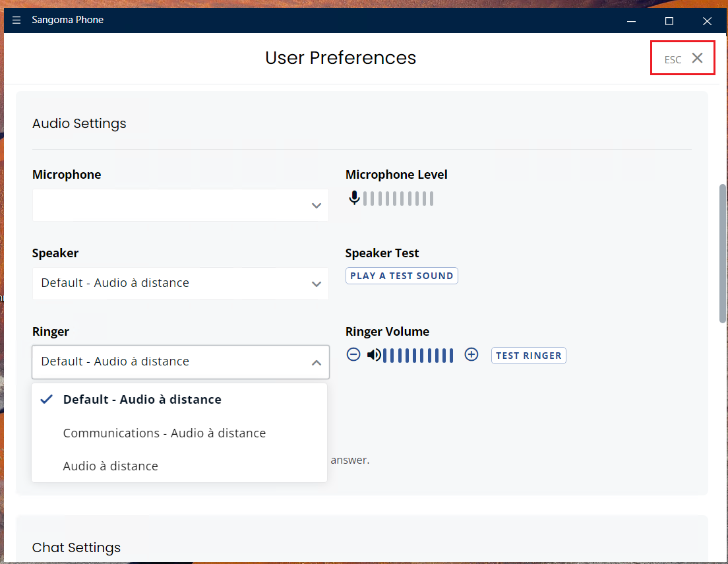Click the ringer volume speaker icon
This screenshot has width=728, height=564.
374,355
